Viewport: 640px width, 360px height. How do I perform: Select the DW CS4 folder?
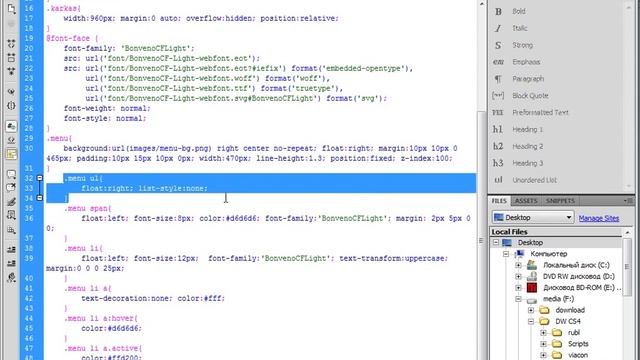(x=568, y=322)
